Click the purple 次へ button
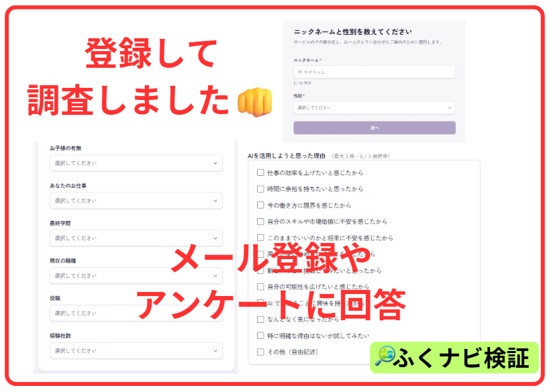 (x=374, y=128)
